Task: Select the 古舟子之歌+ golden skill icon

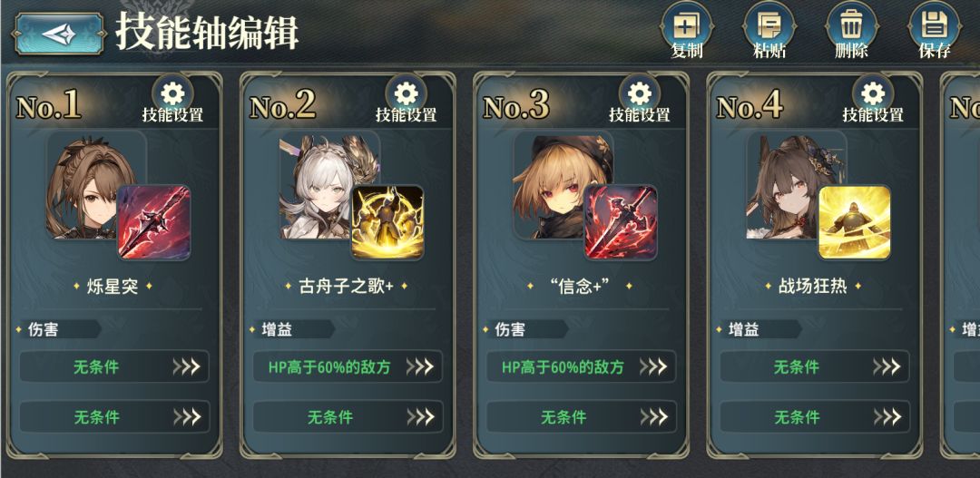Action: point(387,222)
